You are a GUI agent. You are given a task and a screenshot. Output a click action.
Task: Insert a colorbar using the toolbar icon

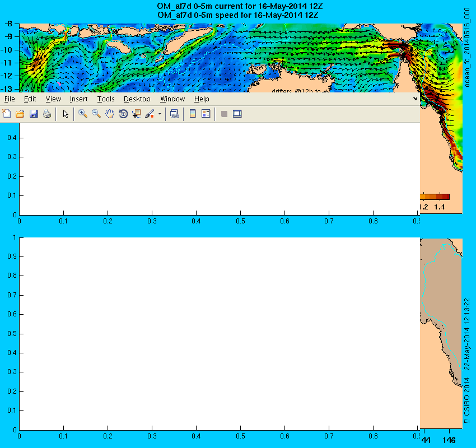point(193,114)
